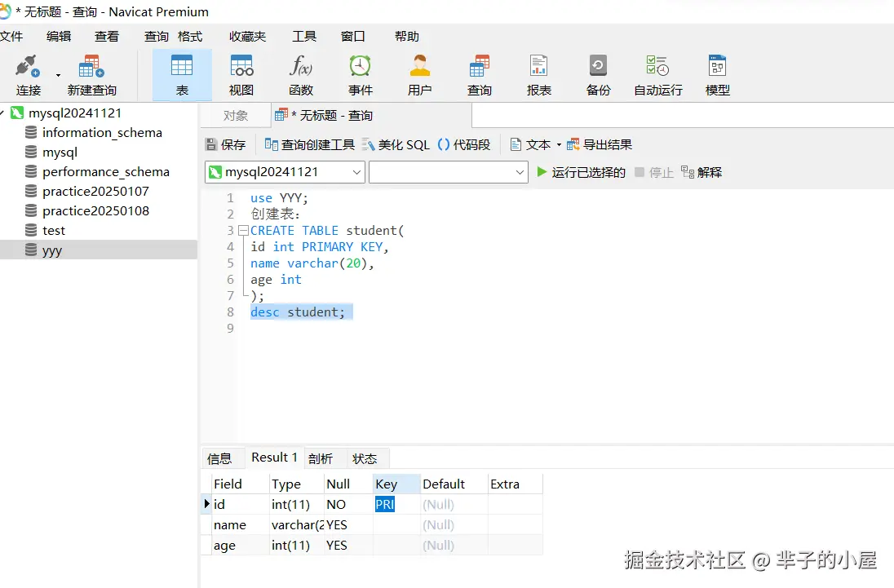Screen dimensions: 894x588
Task: Select the performance_schema database
Action: [105, 172]
